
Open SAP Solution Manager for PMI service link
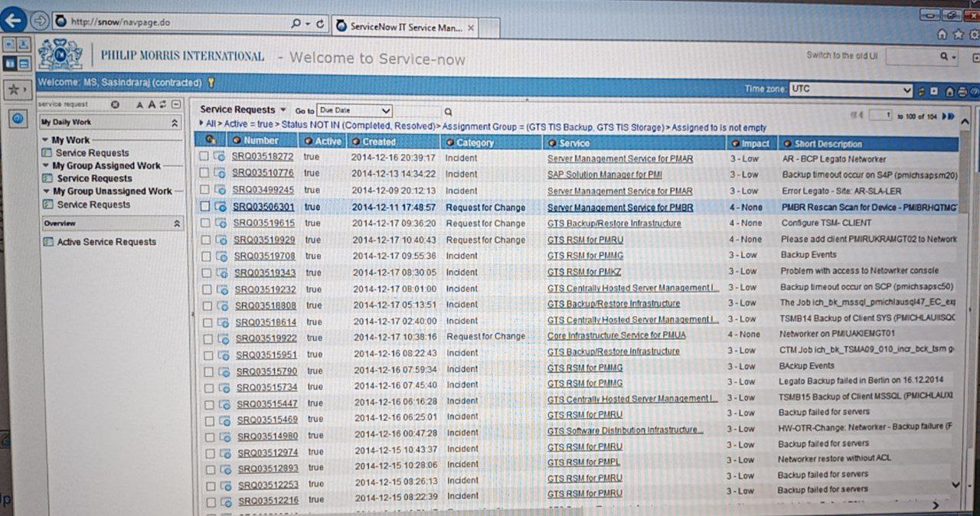604,175
